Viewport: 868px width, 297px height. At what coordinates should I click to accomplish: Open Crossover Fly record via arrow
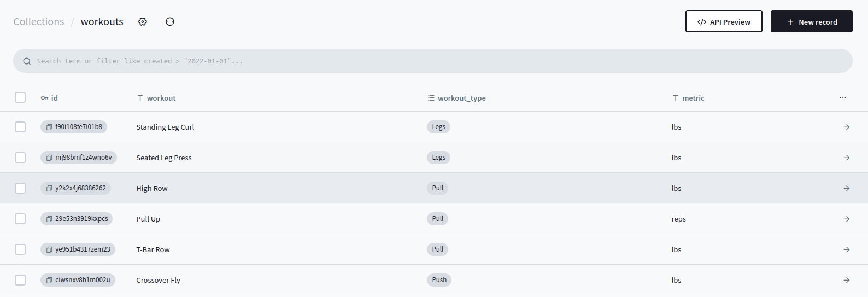pyautogui.click(x=846, y=280)
